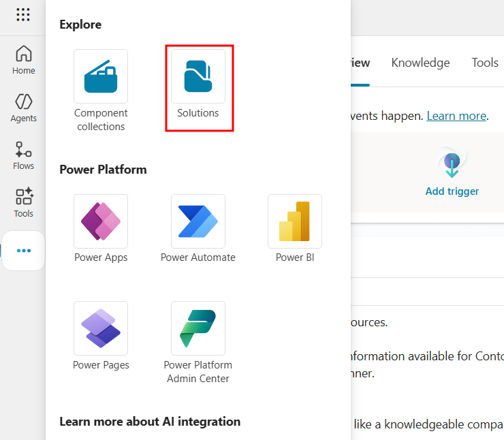Image resolution: width=504 pixels, height=440 pixels.
Task: Click the Power Platform heading
Action: (x=103, y=170)
